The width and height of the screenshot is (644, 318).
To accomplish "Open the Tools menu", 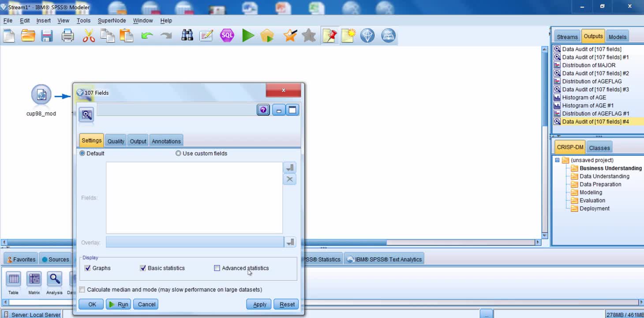I will 83,20.
